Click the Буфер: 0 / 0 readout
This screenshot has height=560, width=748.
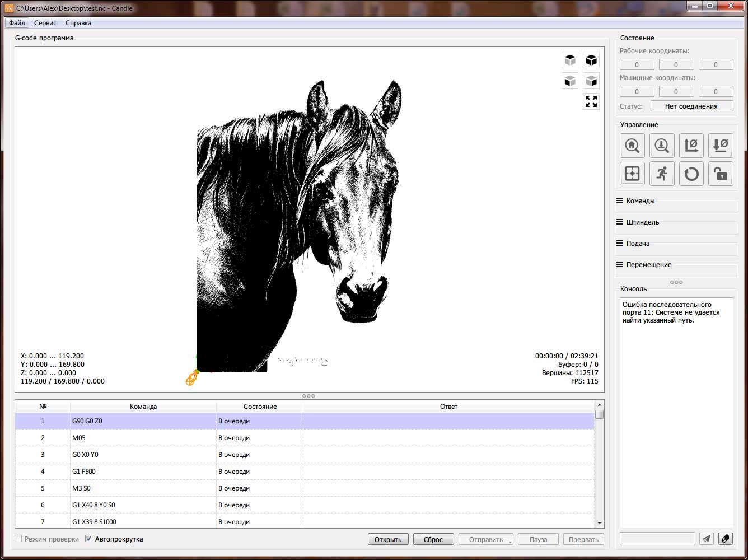coord(578,365)
